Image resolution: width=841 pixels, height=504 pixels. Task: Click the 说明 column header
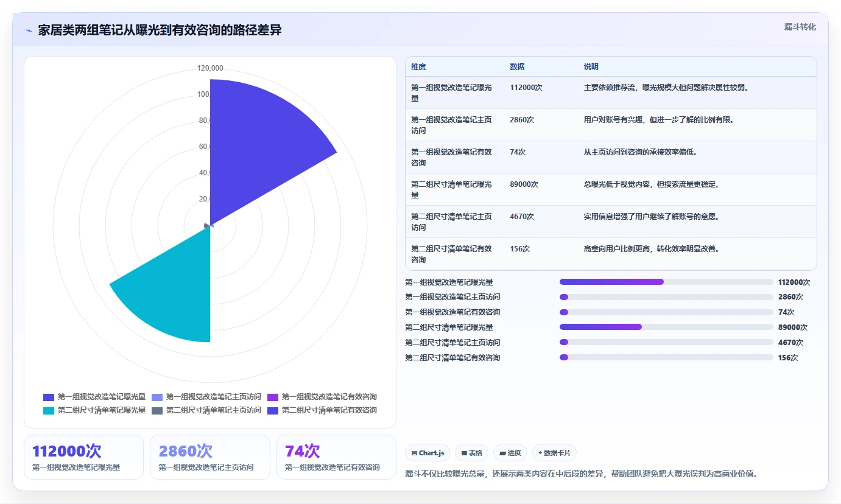tap(591, 67)
